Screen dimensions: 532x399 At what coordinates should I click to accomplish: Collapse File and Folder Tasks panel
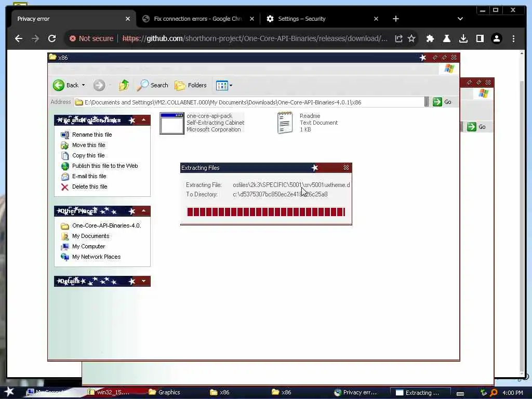(144, 120)
